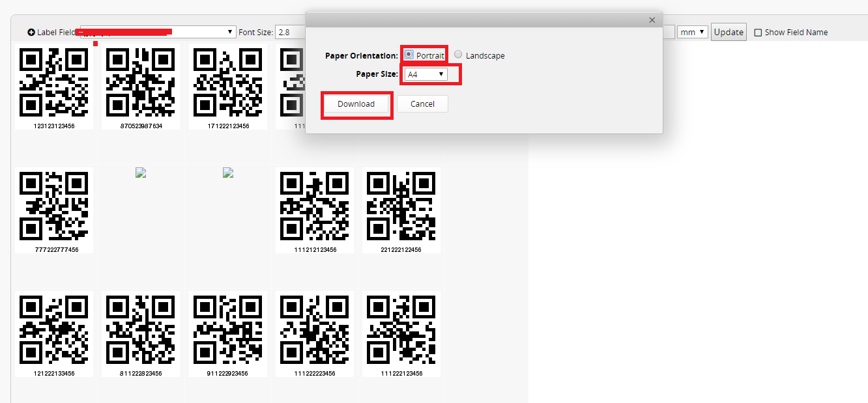
Task: Click the broken image placeholder beside QR 111212123456
Action: pos(227,173)
